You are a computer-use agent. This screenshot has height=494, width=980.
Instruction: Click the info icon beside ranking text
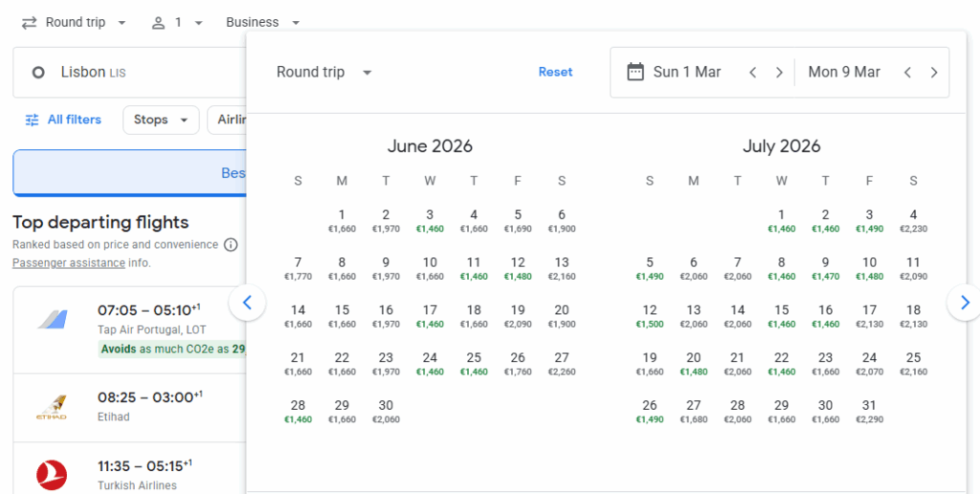pyautogui.click(x=231, y=245)
